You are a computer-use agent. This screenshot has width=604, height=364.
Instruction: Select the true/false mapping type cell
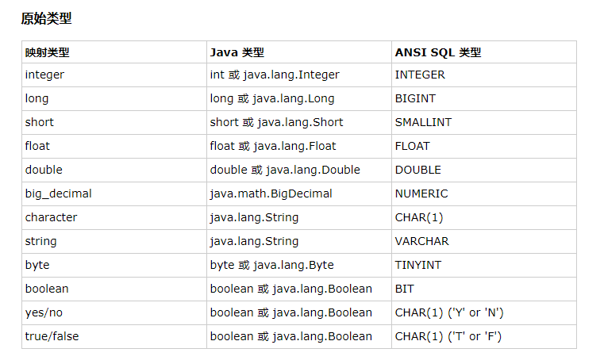[52, 336]
